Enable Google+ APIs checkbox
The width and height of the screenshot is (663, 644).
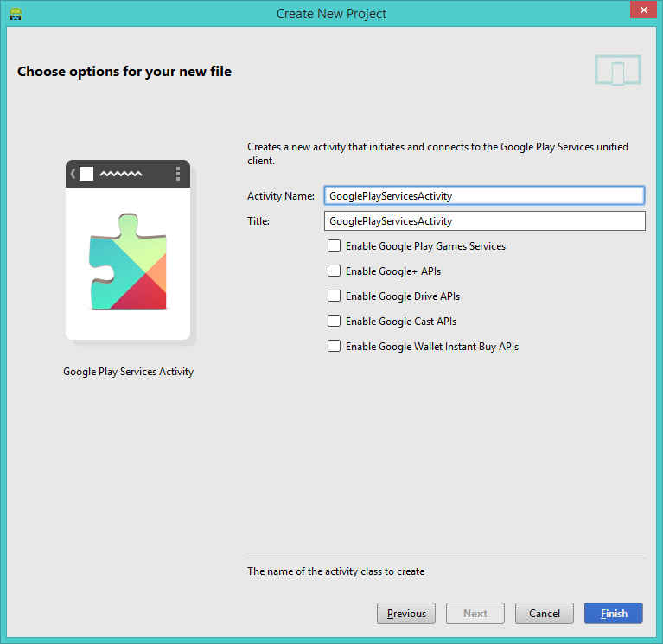pyautogui.click(x=334, y=271)
